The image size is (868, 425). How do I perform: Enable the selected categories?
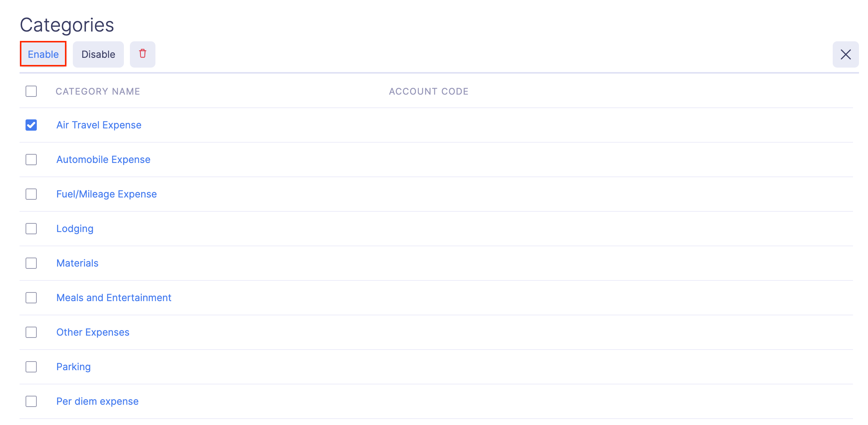[x=43, y=54]
